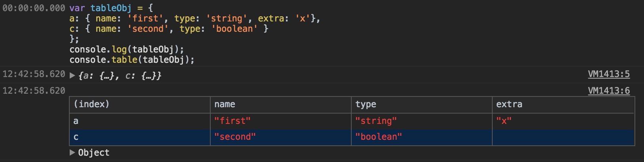Select the "second" cell in row c
The width and height of the screenshot is (644, 162).
235,137
